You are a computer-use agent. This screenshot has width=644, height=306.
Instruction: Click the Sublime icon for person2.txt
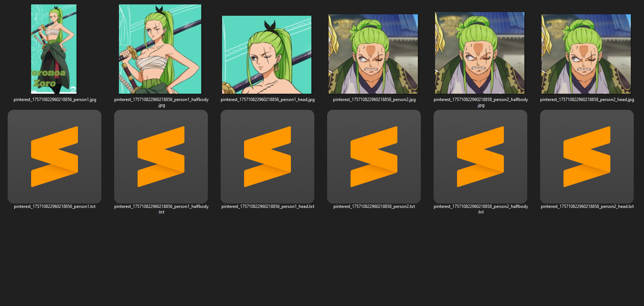point(374,157)
